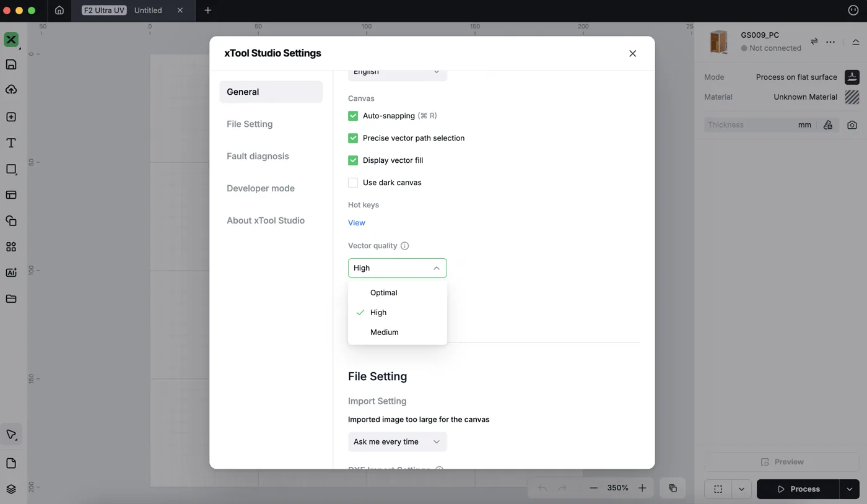Click the home icon in title bar
This screenshot has height=504, width=867.
click(59, 10)
